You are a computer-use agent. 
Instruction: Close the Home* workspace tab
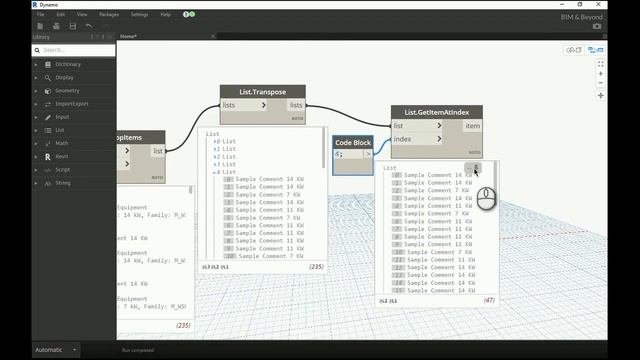[x=213, y=36]
